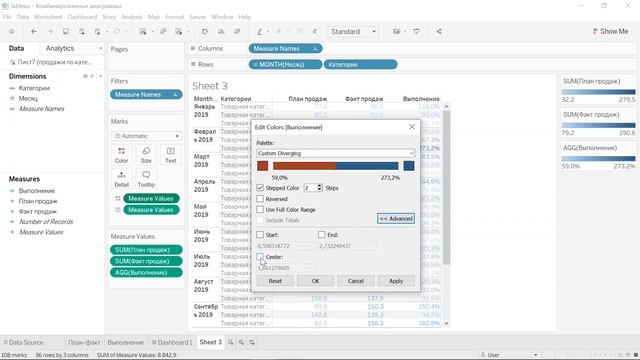Close the Edit Colors dialog

(412, 127)
